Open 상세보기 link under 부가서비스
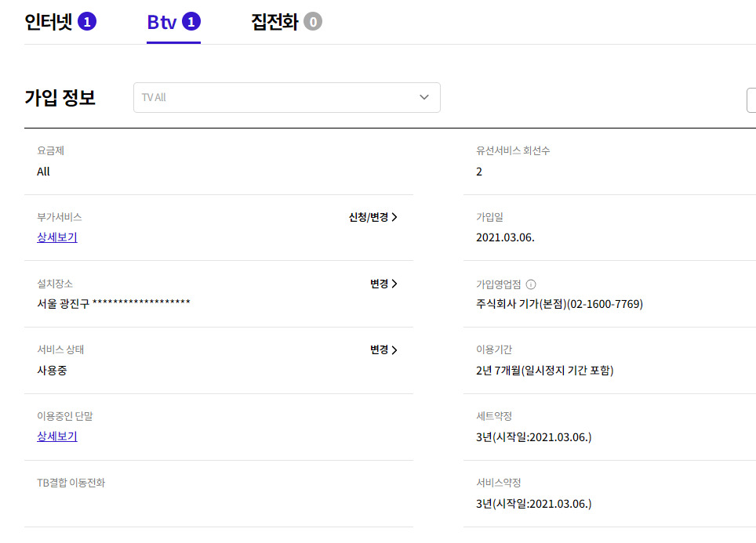 coord(57,237)
